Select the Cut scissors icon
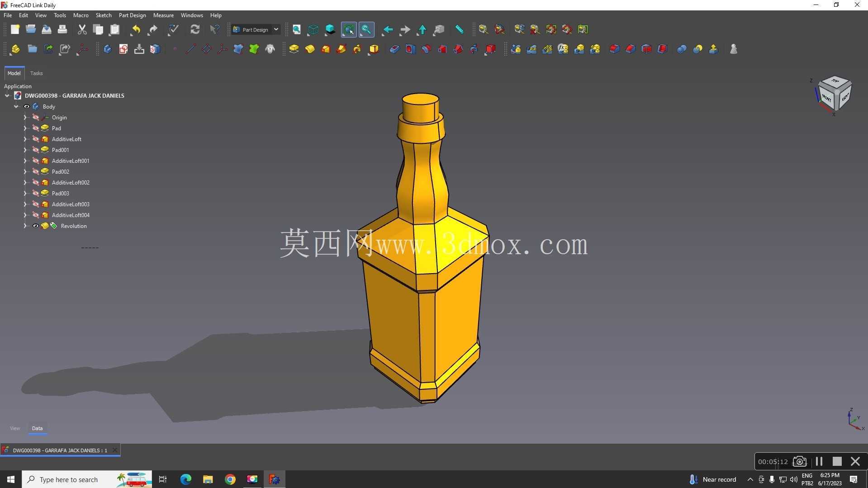The height and width of the screenshot is (488, 868). [82, 30]
